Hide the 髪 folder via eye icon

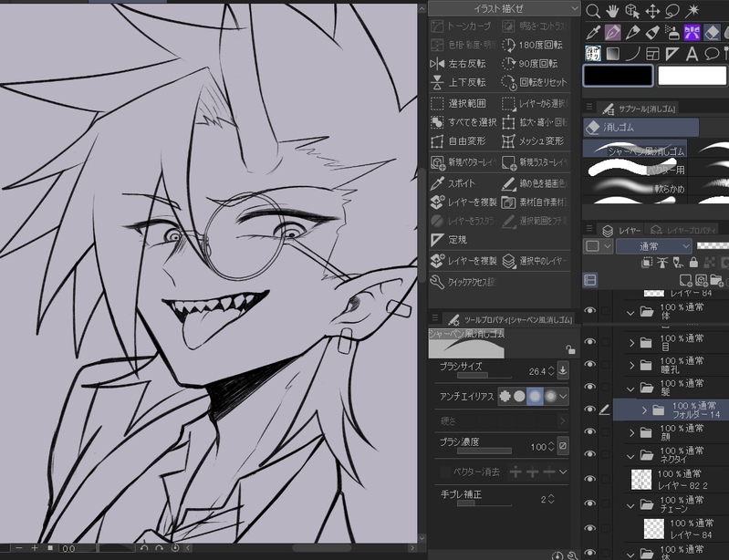pyautogui.click(x=589, y=387)
